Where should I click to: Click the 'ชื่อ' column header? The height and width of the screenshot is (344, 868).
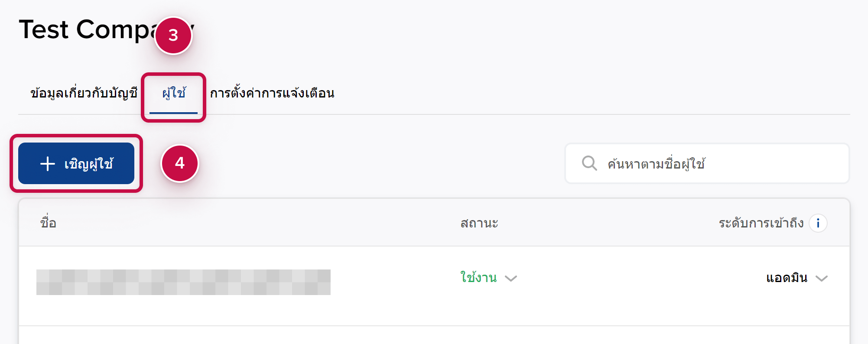tap(48, 223)
